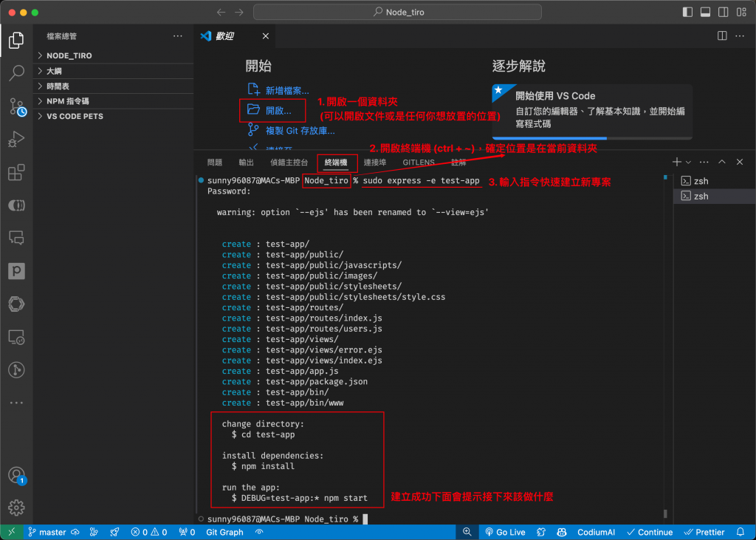The height and width of the screenshot is (540, 756).
Task: Open editor more actions menu
Action: coord(740,35)
